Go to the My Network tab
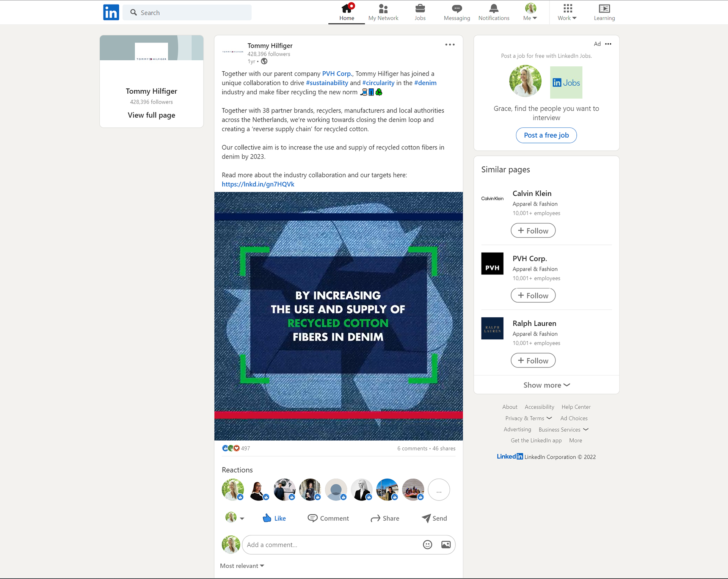This screenshot has height=579, width=728. 383,12
